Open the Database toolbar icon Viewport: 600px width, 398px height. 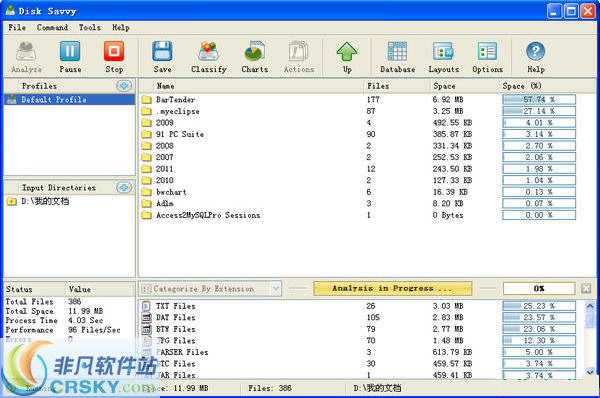coord(398,57)
